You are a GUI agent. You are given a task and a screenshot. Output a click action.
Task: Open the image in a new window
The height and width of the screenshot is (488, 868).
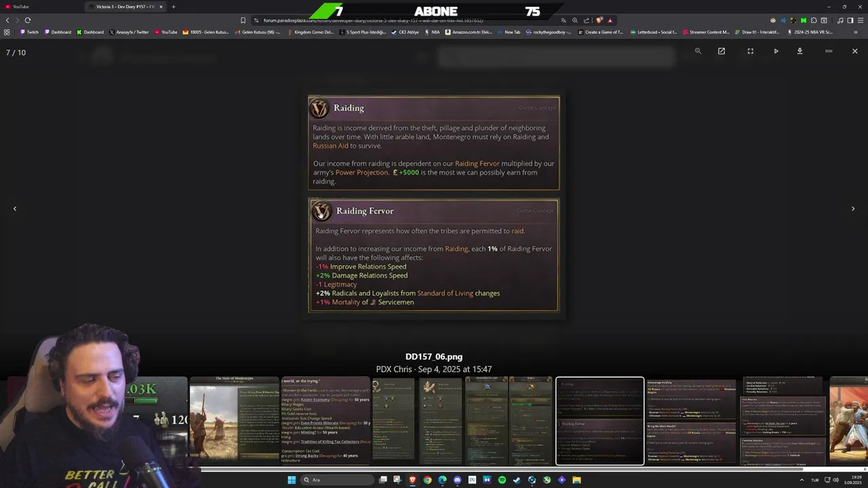tap(722, 51)
